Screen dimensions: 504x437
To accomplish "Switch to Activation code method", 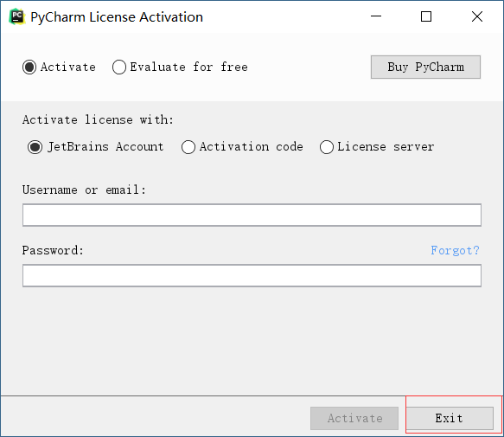I will [242, 147].
